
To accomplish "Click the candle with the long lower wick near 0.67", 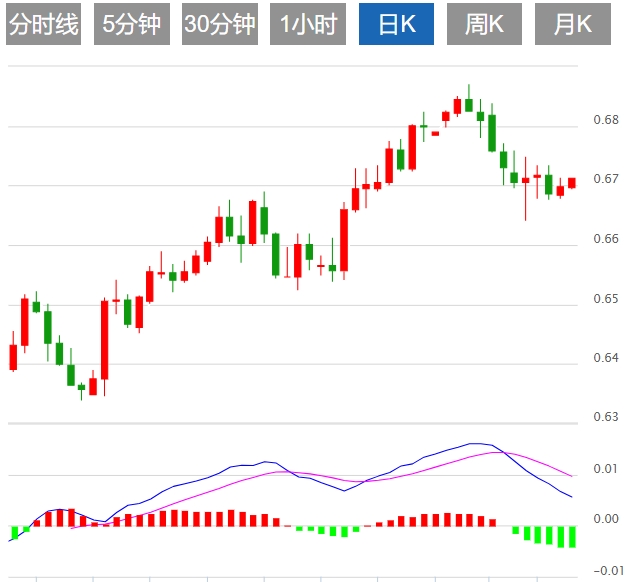I will tap(525, 181).
